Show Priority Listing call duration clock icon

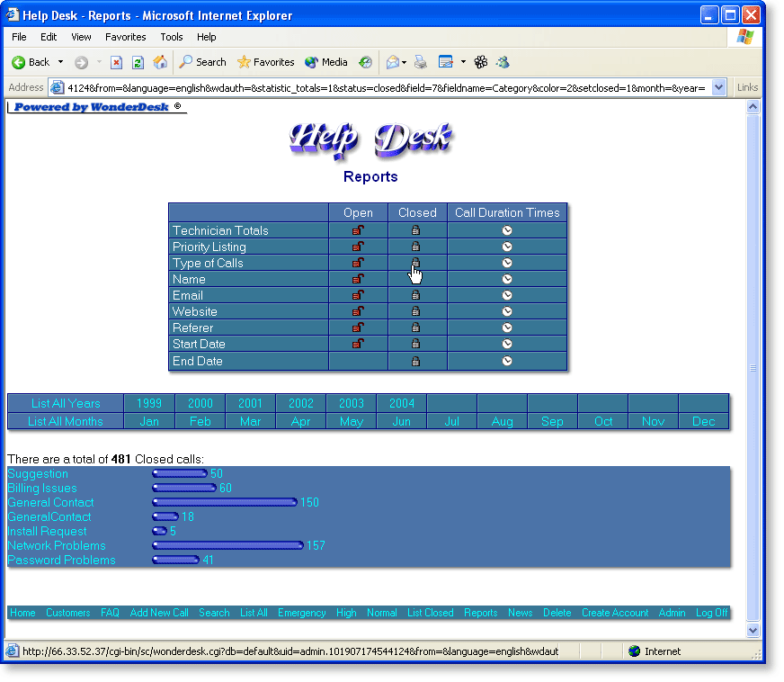pos(507,247)
